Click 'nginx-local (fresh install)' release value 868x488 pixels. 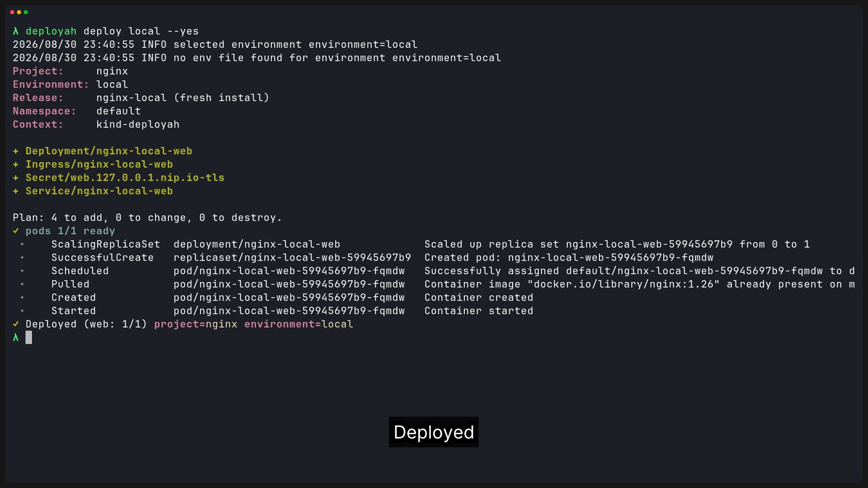tap(183, 98)
